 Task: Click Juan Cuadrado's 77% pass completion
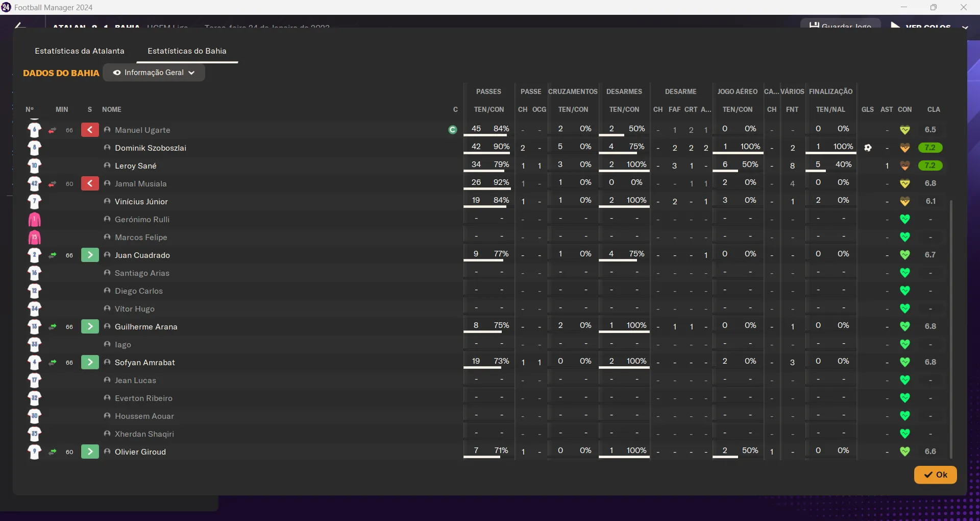(501, 254)
